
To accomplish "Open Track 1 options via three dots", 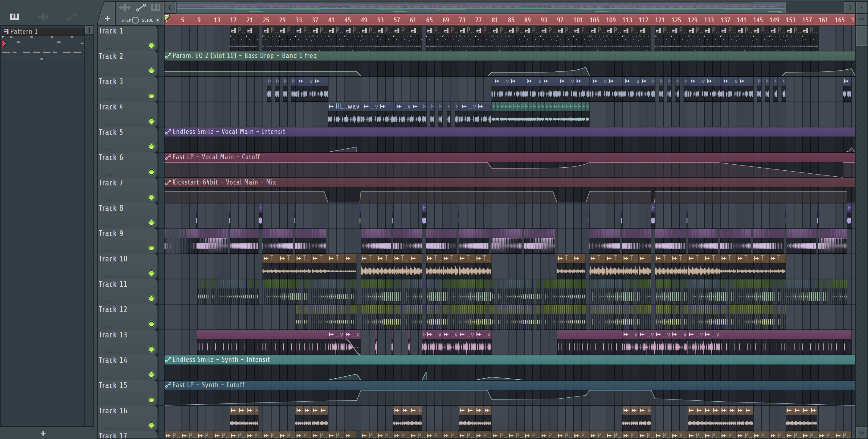I will click(x=109, y=48).
